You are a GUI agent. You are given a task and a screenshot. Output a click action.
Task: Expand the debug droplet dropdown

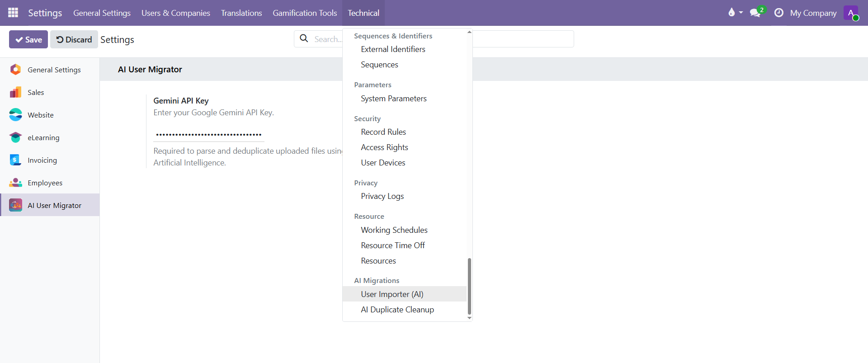click(x=735, y=13)
